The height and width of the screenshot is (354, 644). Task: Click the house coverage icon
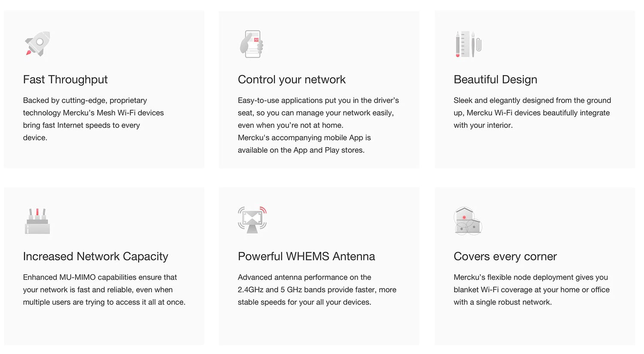(x=468, y=221)
